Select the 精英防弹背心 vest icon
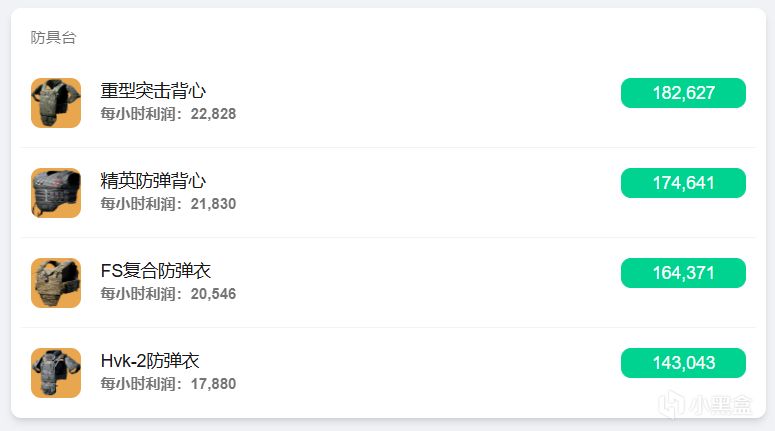 coord(56,193)
